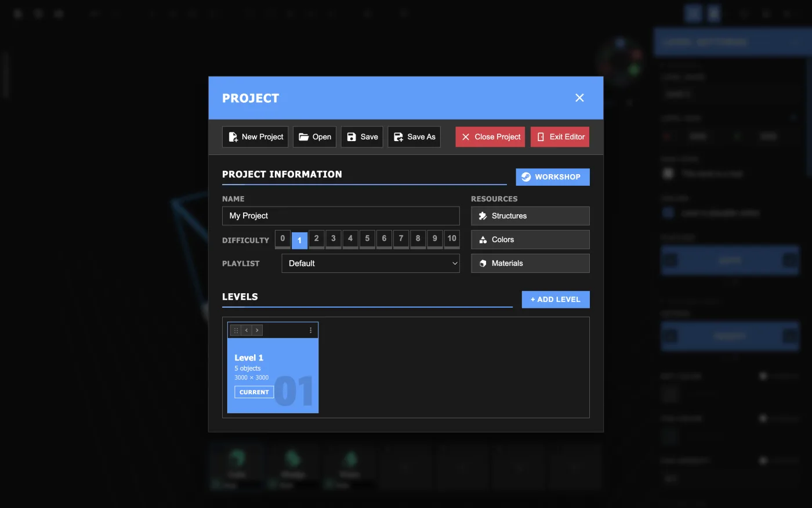
Task: Expand the Playlist dropdown showing Default
Action: (371, 264)
